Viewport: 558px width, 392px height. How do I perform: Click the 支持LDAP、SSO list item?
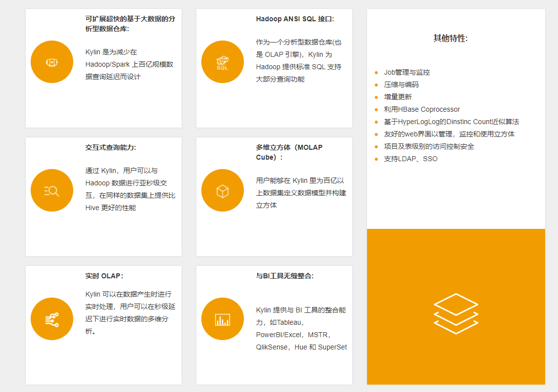click(x=411, y=159)
